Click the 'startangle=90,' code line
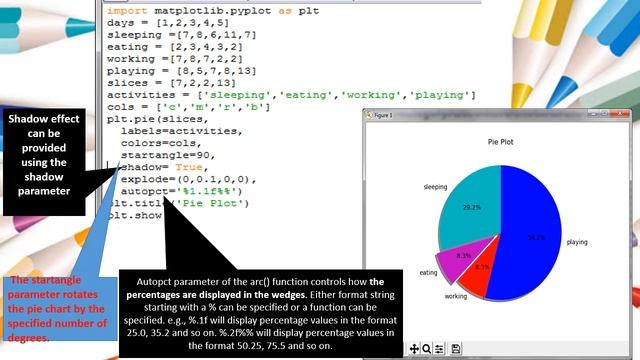The height and width of the screenshot is (360, 640). tap(168, 155)
